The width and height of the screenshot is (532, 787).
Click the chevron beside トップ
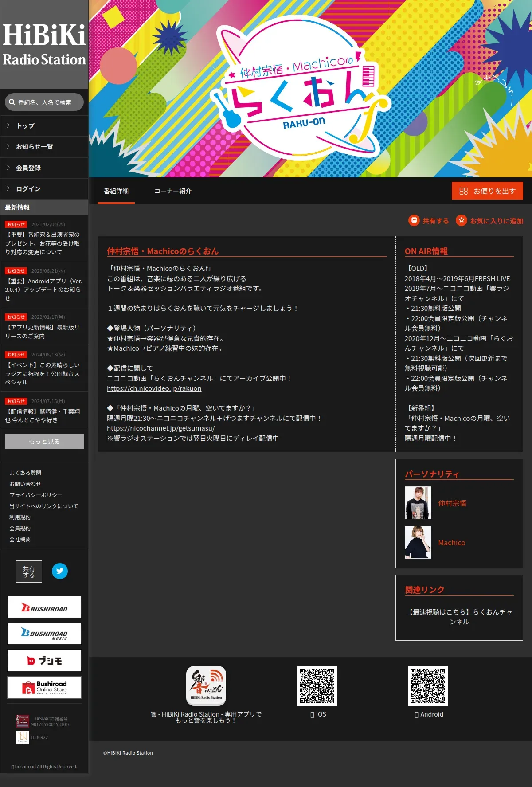click(8, 125)
